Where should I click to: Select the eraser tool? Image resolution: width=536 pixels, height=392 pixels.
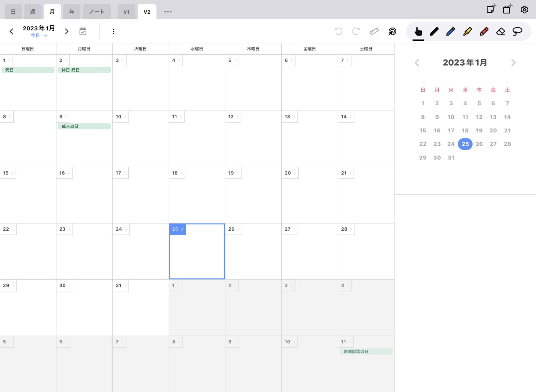pos(500,31)
